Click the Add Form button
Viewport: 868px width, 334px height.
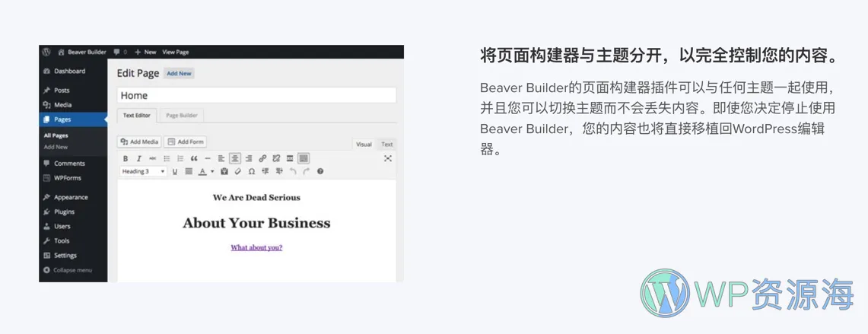pos(186,142)
